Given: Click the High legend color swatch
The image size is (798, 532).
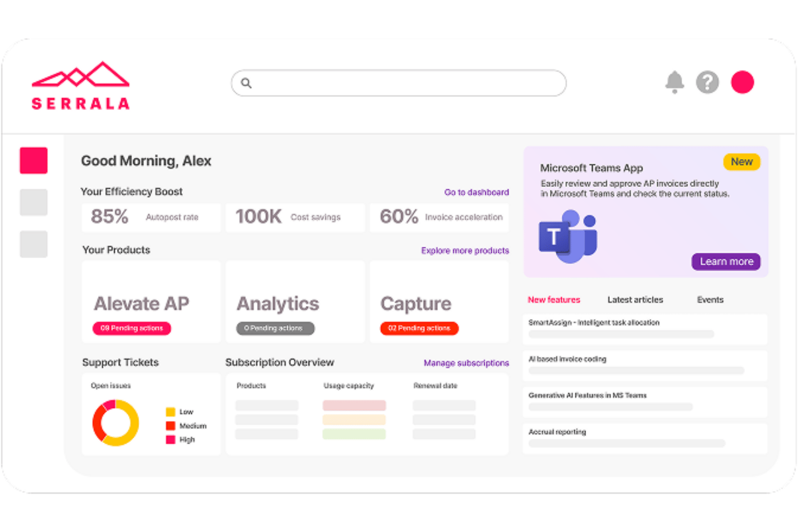Looking at the screenshot, I should click(x=170, y=440).
